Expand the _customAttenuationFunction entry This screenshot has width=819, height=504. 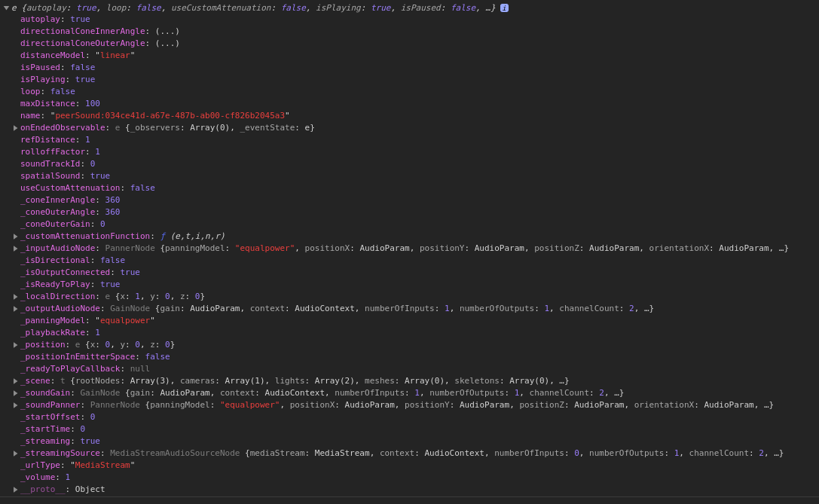click(x=16, y=237)
